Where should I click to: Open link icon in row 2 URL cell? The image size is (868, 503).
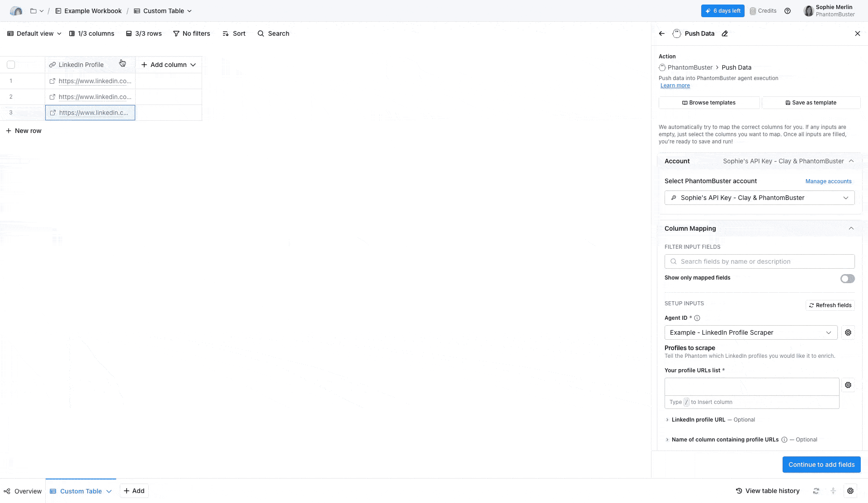pos(52,97)
